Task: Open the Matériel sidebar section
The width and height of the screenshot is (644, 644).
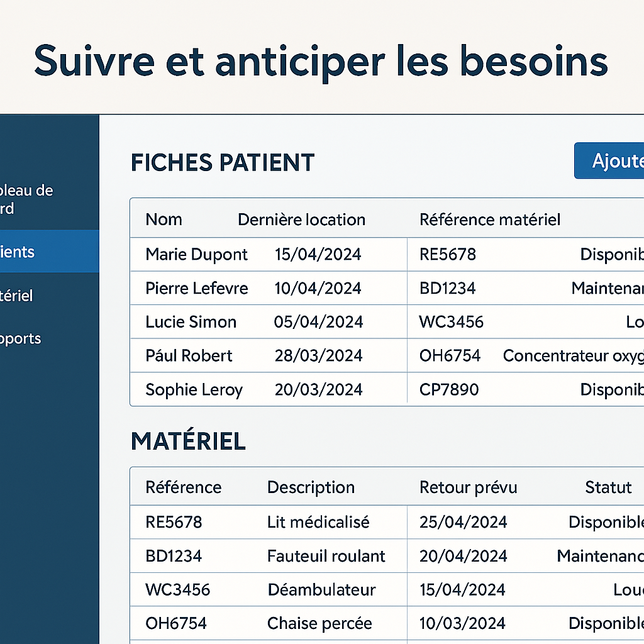Action: click(x=49, y=296)
